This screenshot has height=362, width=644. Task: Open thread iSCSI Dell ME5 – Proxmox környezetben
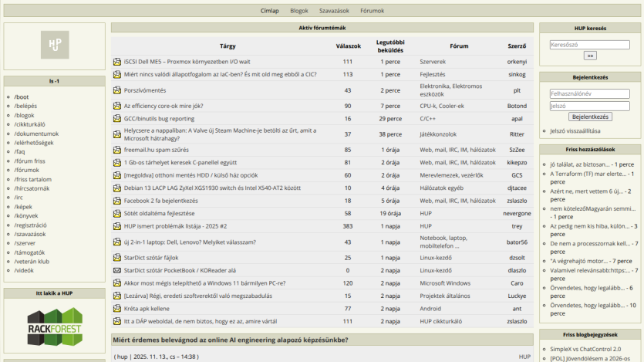pyautogui.click(x=187, y=62)
